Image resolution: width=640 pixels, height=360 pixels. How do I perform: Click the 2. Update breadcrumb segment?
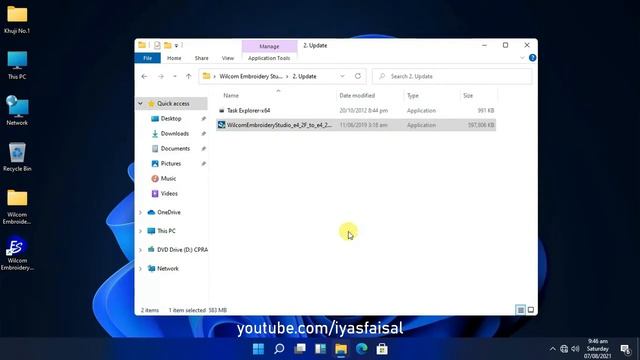(x=304, y=76)
